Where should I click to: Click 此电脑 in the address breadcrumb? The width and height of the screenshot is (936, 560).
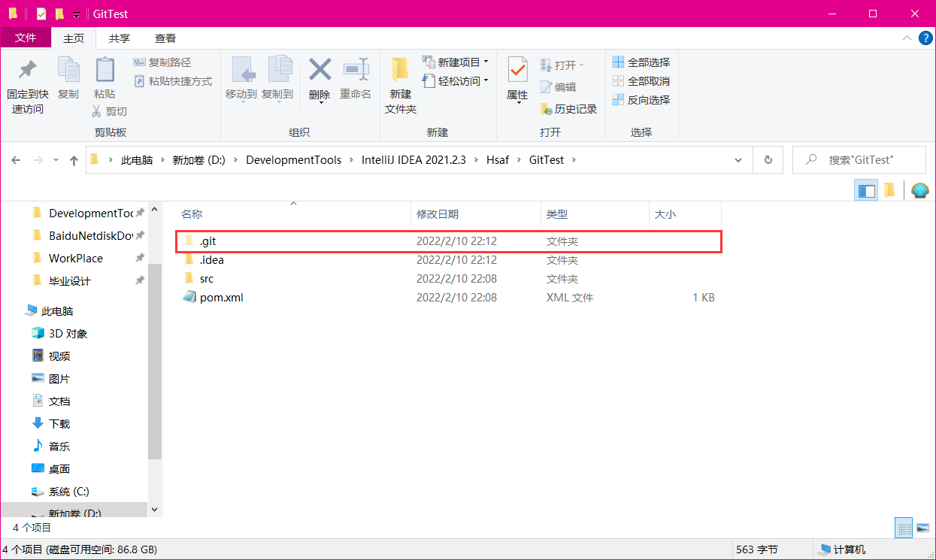(x=137, y=160)
